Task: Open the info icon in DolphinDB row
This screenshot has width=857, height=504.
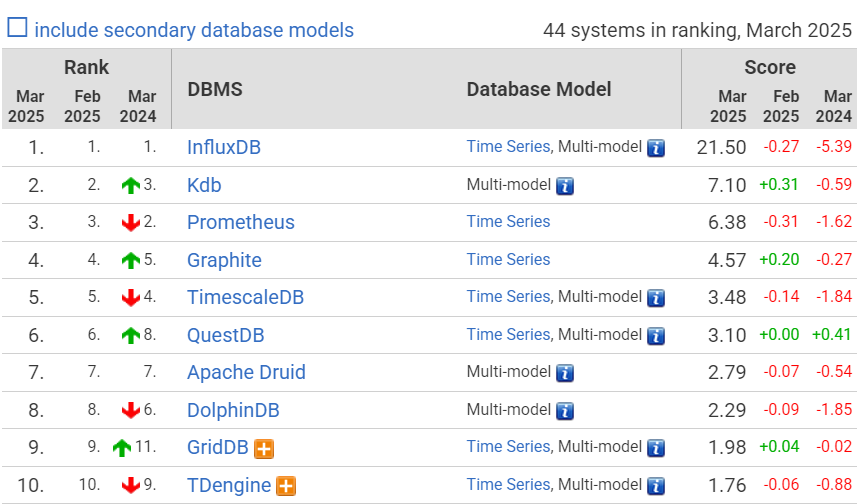Action: pyautogui.click(x=565, y=411)
